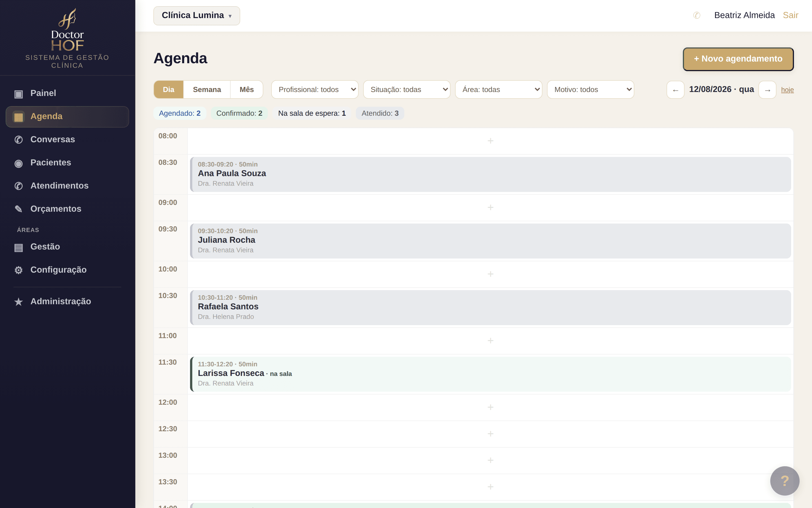Open Painel in the sidebar
The height and width of the screenshot is (508, 812).
coord(67,93)
